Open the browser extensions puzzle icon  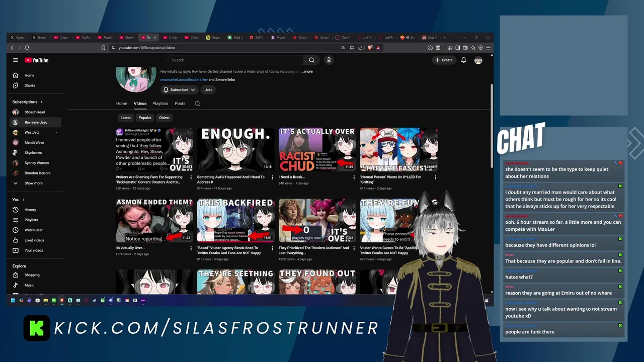click(430, 48)
